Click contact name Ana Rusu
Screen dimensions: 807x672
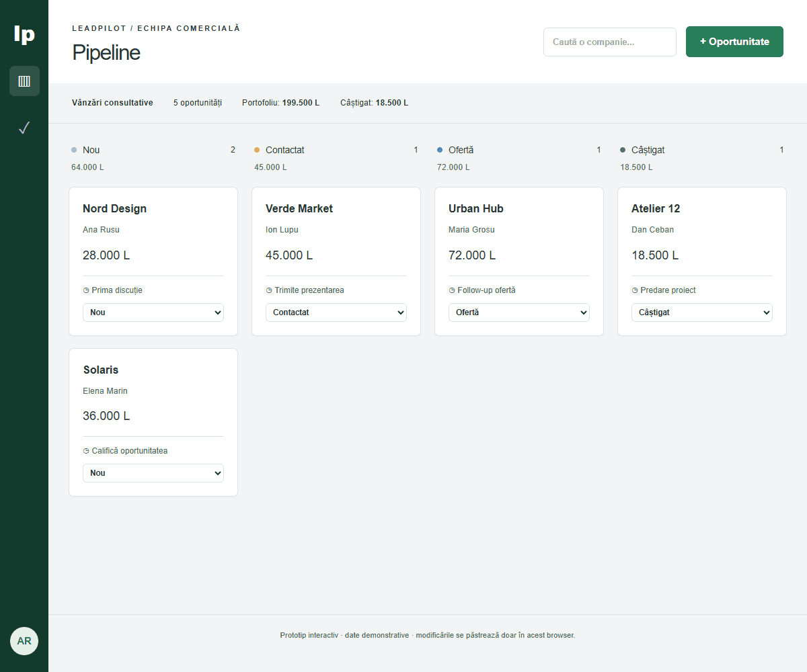pyautogui.click(x=101, y=230)
